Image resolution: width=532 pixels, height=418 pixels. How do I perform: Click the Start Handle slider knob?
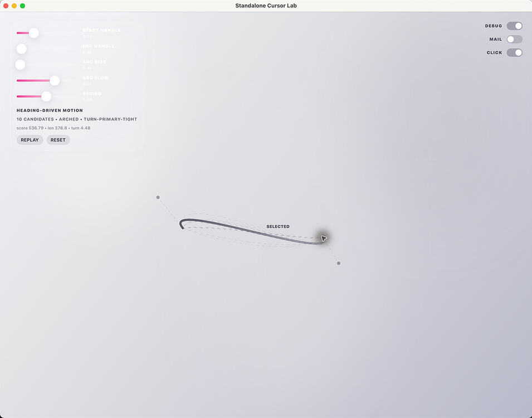point(33,33)
